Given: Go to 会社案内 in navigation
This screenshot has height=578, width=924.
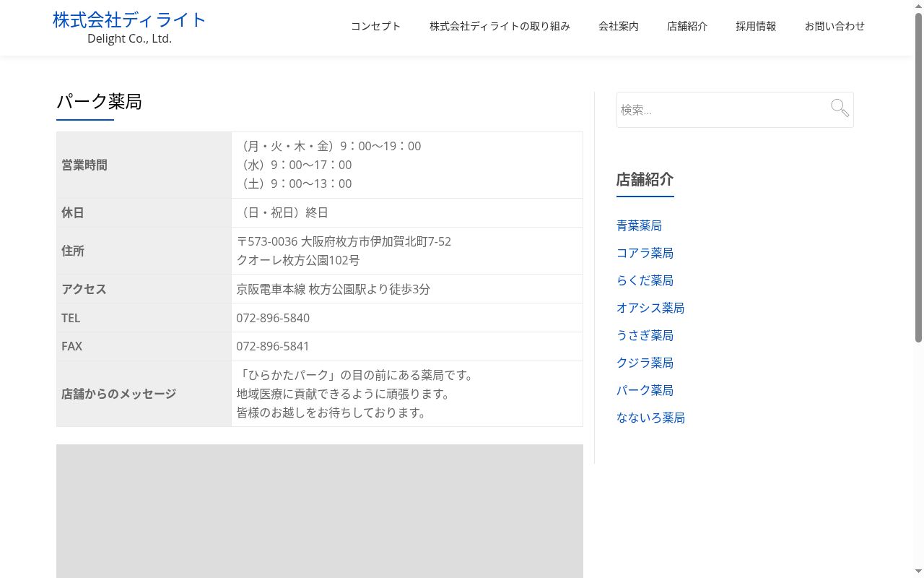Looking at the screenshot, I should [619, 27].
